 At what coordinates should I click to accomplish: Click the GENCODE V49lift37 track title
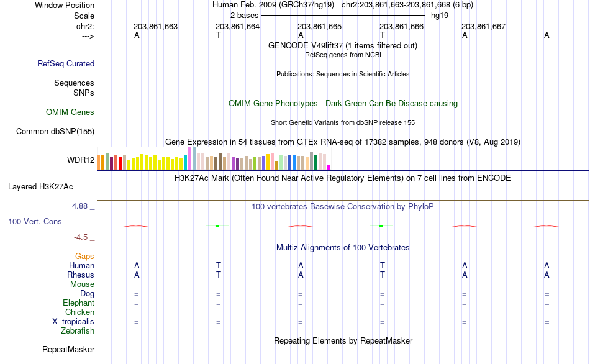point(343,45)
